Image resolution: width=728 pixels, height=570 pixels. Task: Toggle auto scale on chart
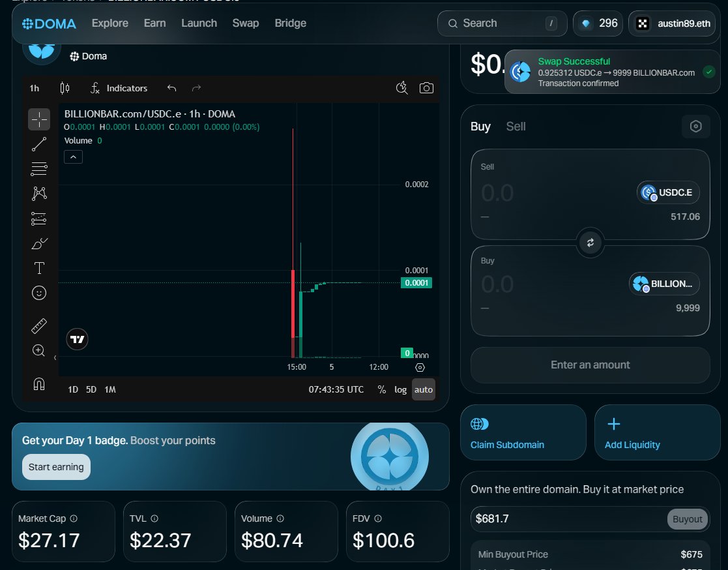pyautogui.click(x=424, y=389)
